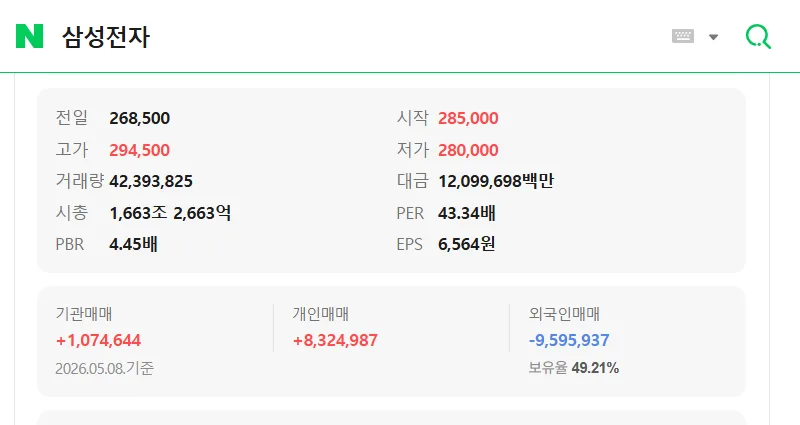Click the 전일 label

(x=71, y=118)
